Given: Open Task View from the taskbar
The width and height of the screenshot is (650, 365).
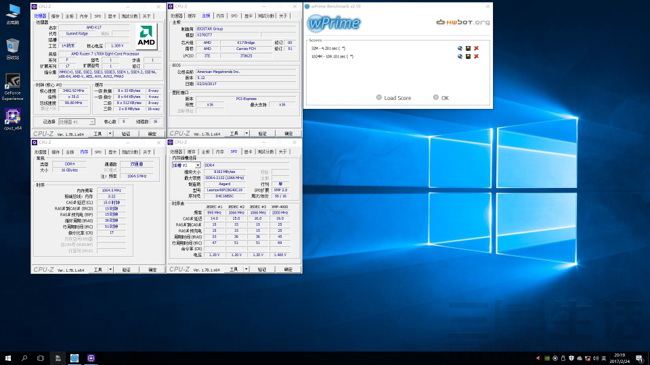Looking at the screenshot, I should pyautogui.click(x=40, y=358).
